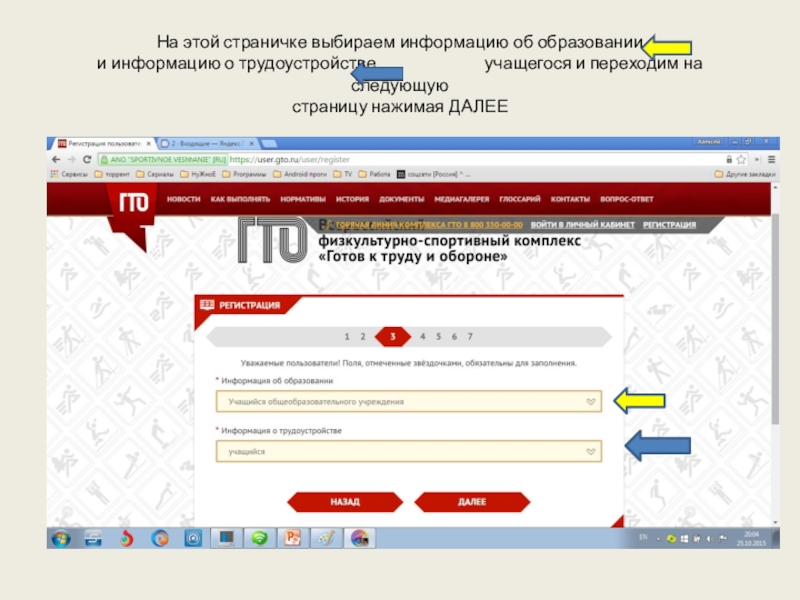This screenshot has height=600, width=800.
Task: Go to registration step 6
Action: pos(454,337)
